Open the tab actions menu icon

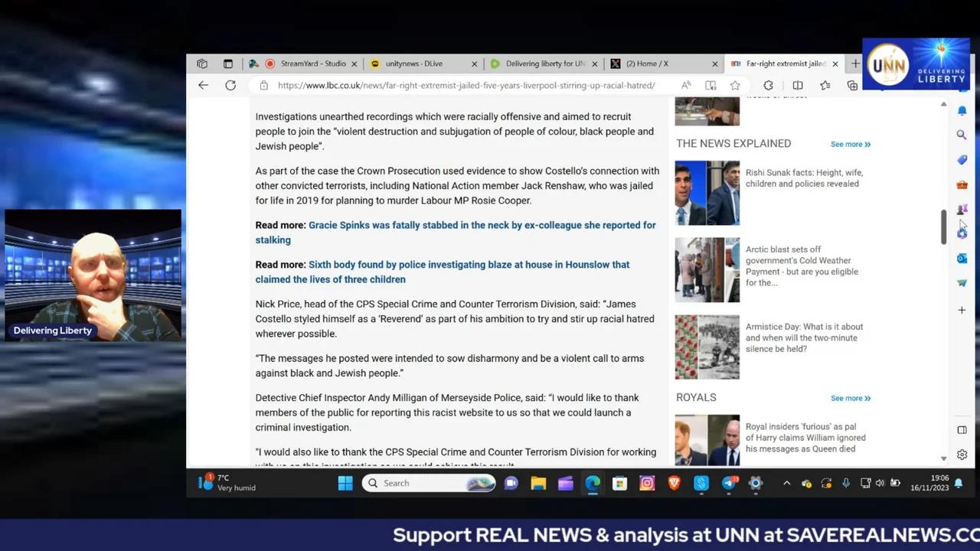227,64
